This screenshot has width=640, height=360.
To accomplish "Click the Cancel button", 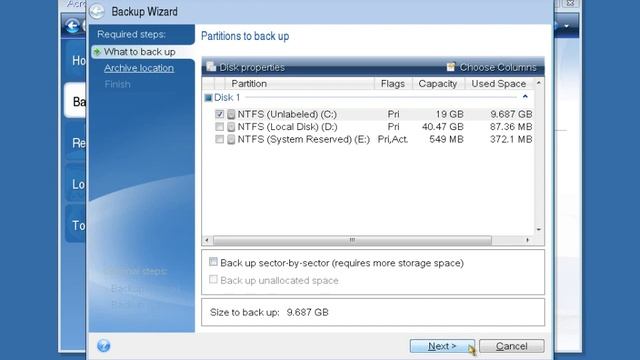I will [x=511, y=346].
